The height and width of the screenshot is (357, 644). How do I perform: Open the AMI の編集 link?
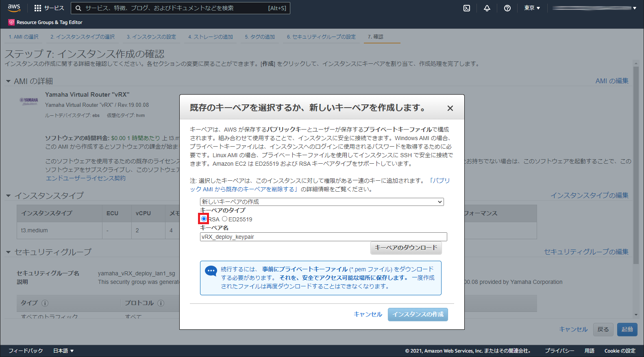[x=612, y=81]
